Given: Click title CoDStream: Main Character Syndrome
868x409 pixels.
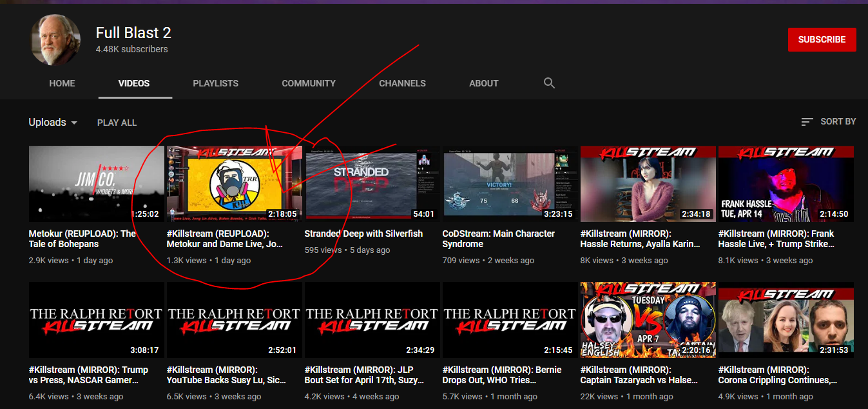Looking at the screenshot, I should 498,239.
